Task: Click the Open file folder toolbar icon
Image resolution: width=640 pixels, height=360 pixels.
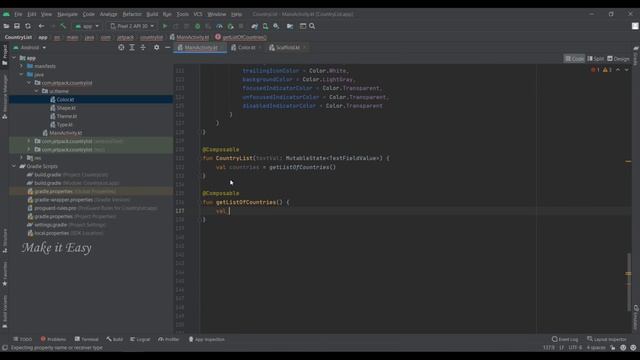Action: (x=6, y=26)
